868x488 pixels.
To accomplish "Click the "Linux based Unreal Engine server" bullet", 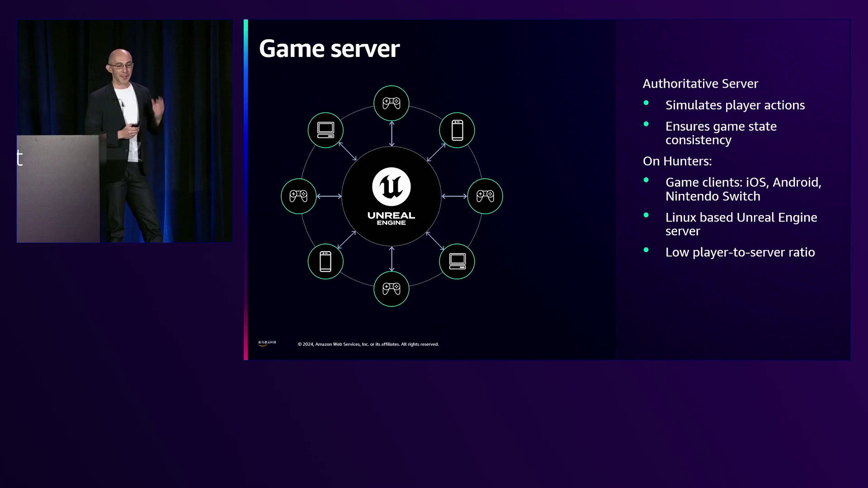I will (741, 224).
